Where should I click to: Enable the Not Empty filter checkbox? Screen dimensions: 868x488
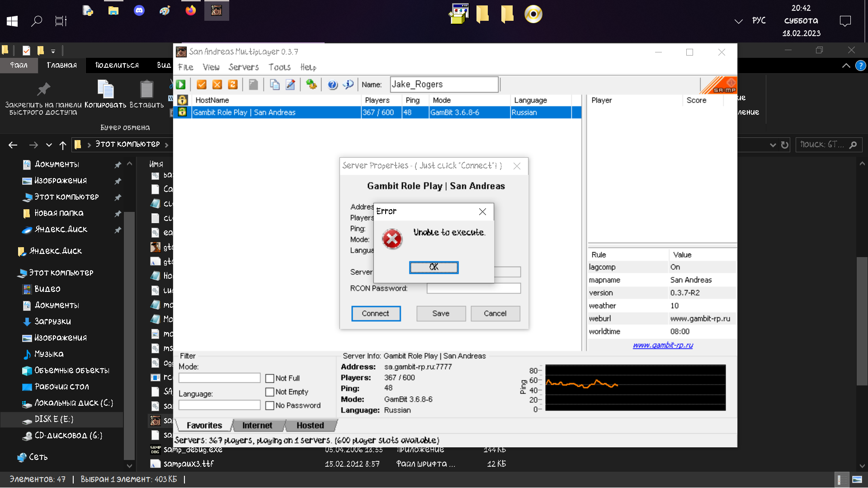point(270,392)
